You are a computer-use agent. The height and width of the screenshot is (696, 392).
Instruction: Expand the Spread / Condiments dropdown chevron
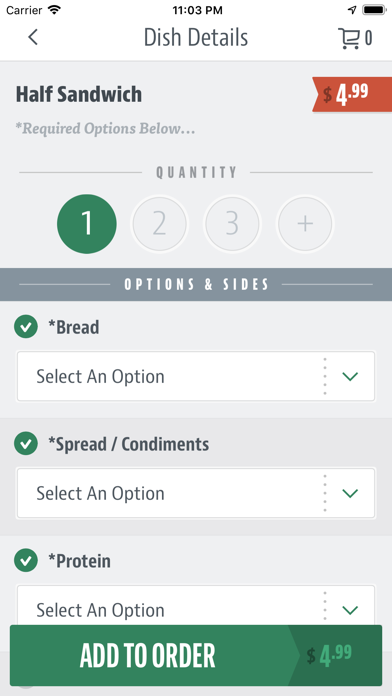click(x=350, y=493)
